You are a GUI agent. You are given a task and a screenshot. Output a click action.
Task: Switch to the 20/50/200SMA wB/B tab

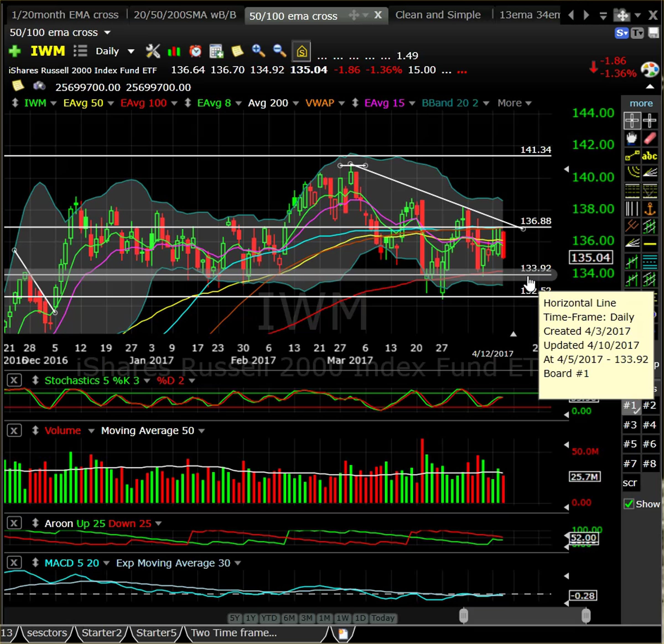click(x=185, y=15)
